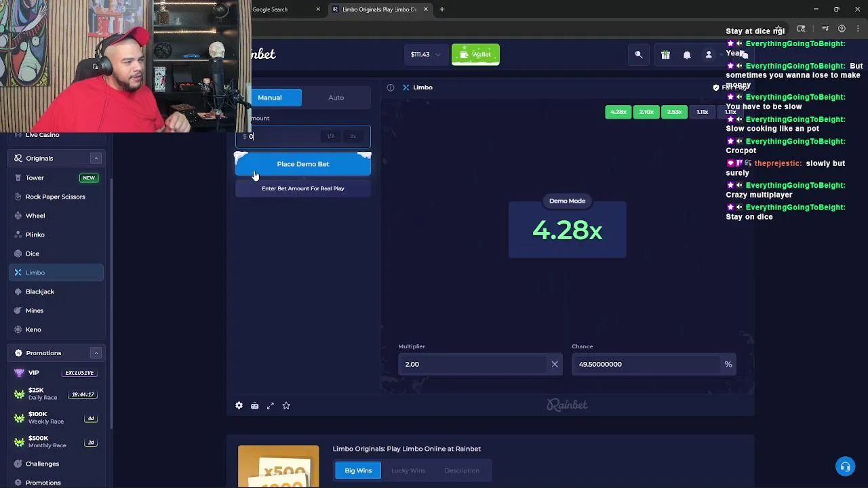The image size is (868, 488).
Task: Open the $500K Monthly Race entry
Action: [x=56, y=442]
